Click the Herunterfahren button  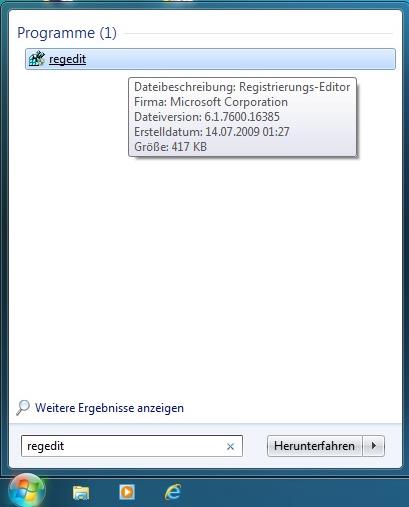314,446
